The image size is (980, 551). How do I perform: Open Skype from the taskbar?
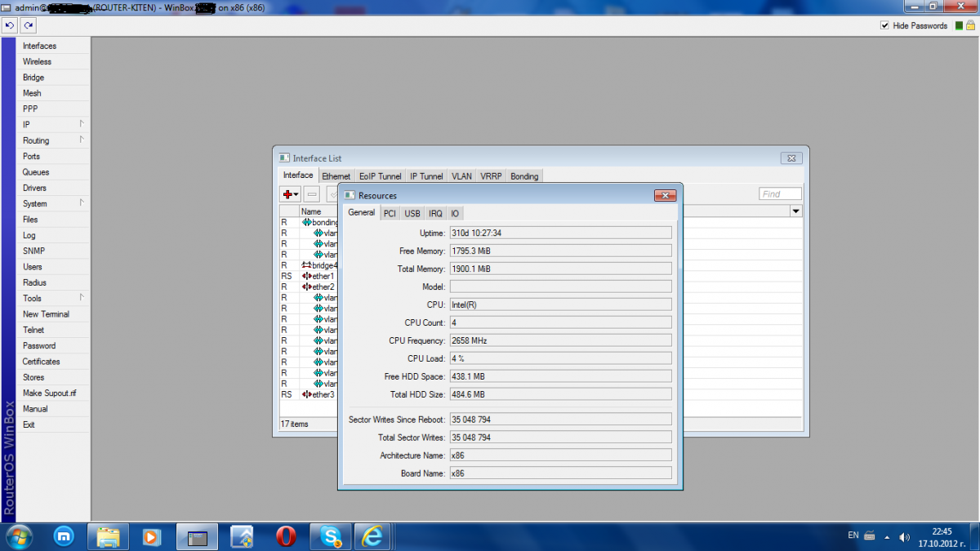[x=331, y=536]
